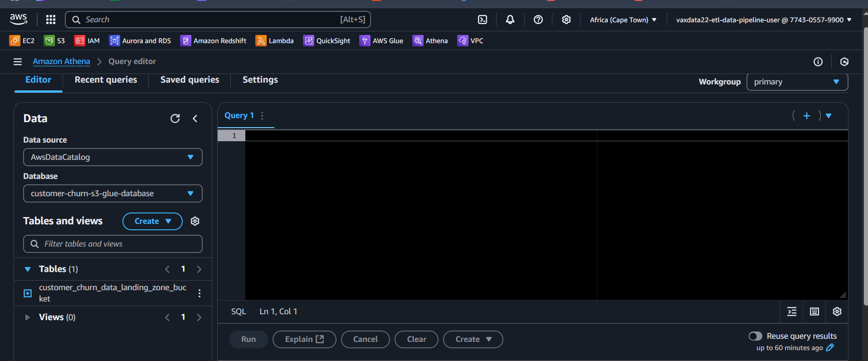Open the Lambda shortcut
This screenshot has width=868, height=361.
(x=274, y=41)
